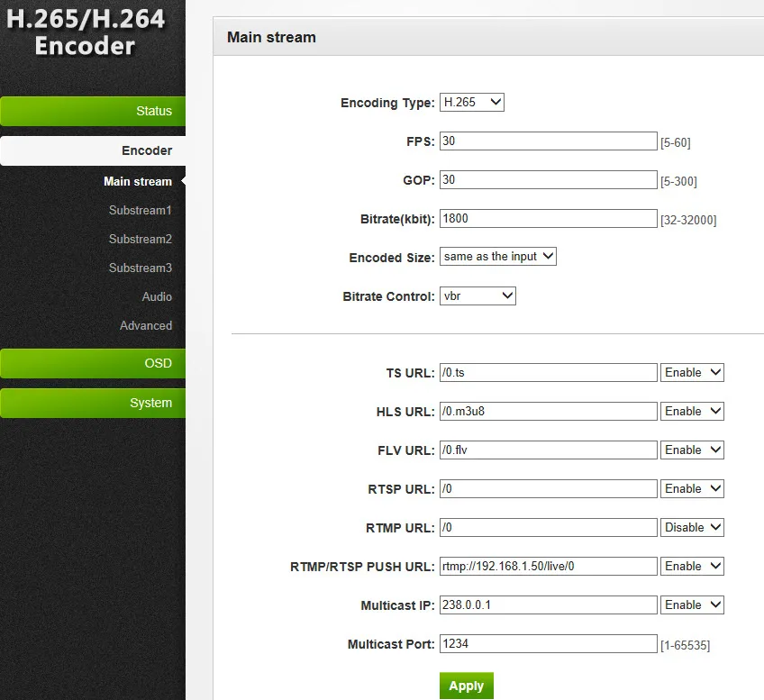Image resolution: width=764 pixels, height=700 pixels.
Task: Open the System section
Action: 93,403
